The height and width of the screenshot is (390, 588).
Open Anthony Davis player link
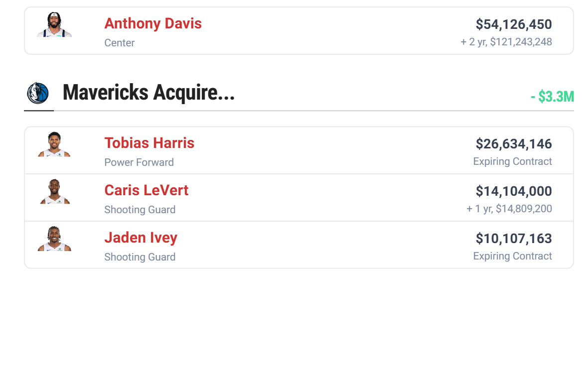153,23
